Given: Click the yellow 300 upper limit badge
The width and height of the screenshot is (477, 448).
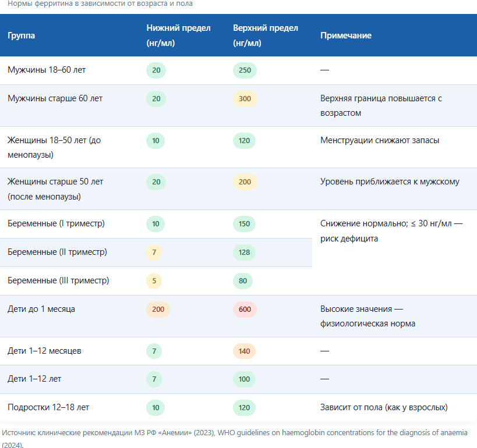Looking at the screenshot, I should (x=245, y=99).
